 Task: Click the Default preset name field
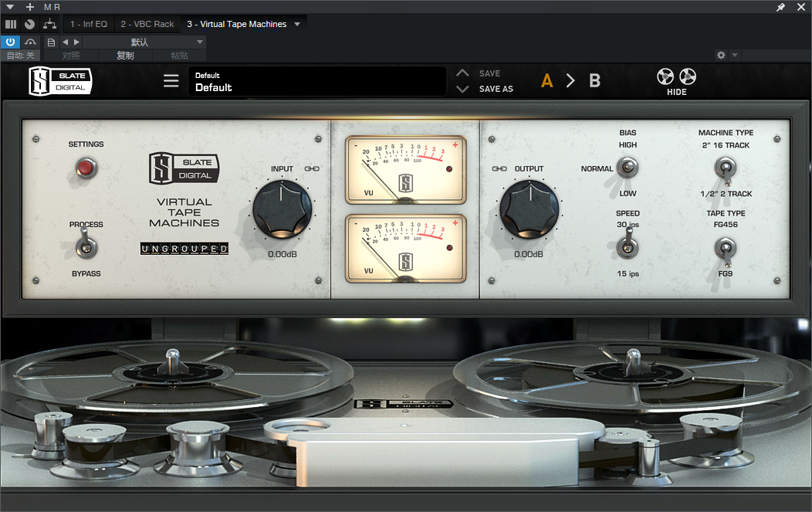click(317, 81)
